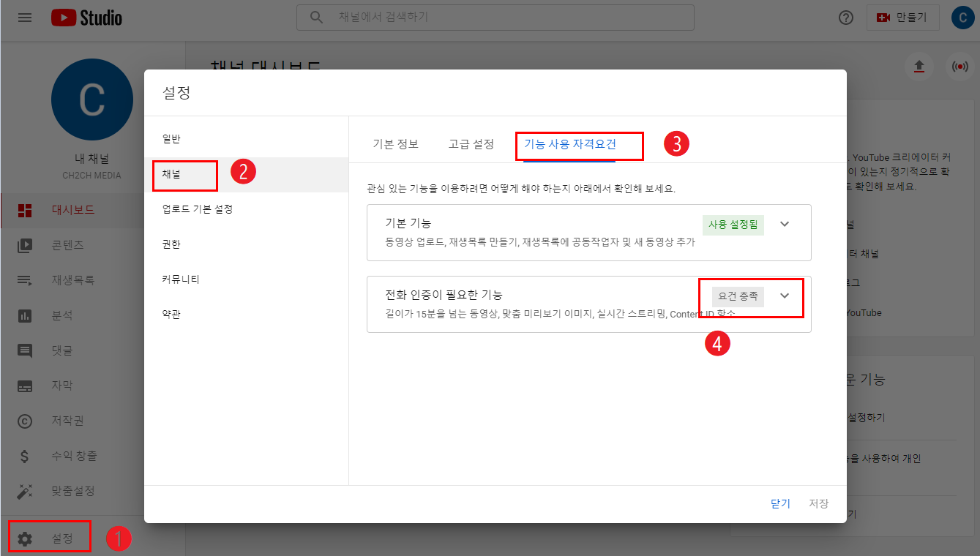Image resolution: width=980 pixels, height=556 pixels.
Task: Expand the 전화 인증이 필요한 기능 chevron
Action: pos(785,296)
